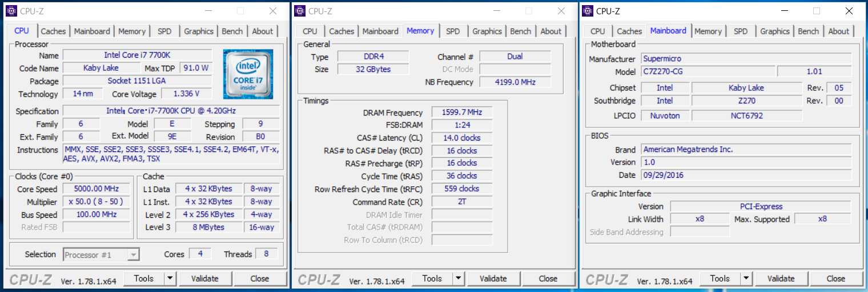Click the Manufacturer Supermicro field
The height and width of the screenshot is (292, 868).
[746, 58]
